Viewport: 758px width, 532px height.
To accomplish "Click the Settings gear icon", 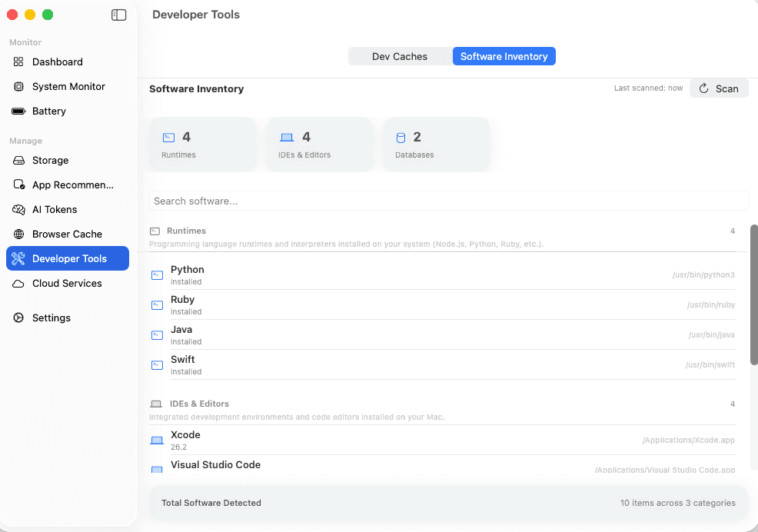I will coord(18,318).
